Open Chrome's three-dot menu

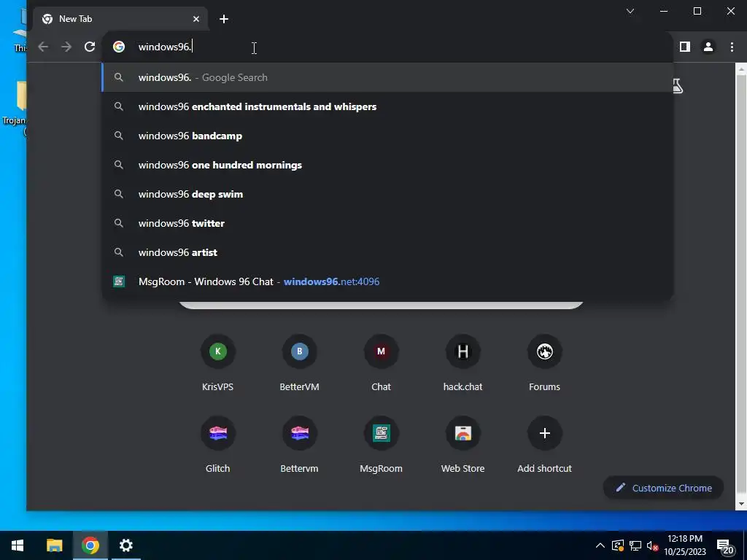click(732, 47)
